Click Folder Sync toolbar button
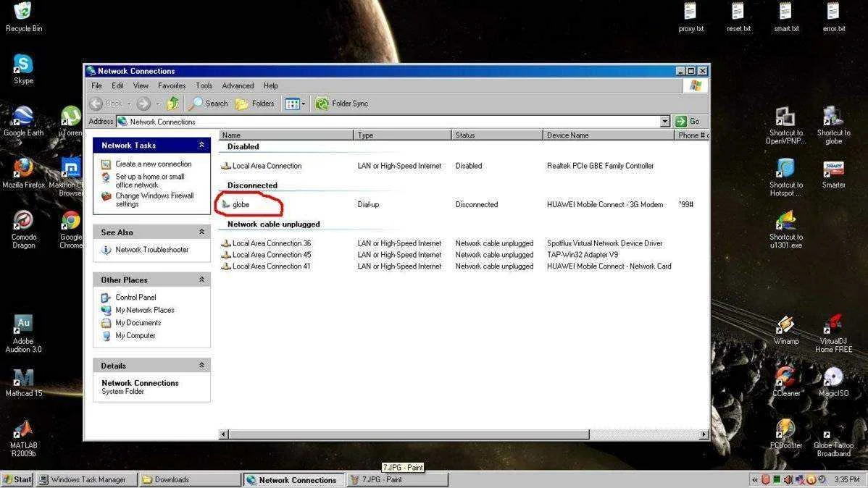 click(x=341, y=104)
